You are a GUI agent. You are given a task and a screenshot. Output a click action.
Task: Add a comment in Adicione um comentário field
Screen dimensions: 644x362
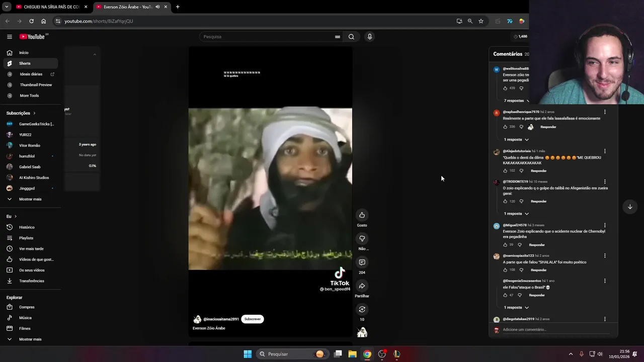[x=556, y=329]
